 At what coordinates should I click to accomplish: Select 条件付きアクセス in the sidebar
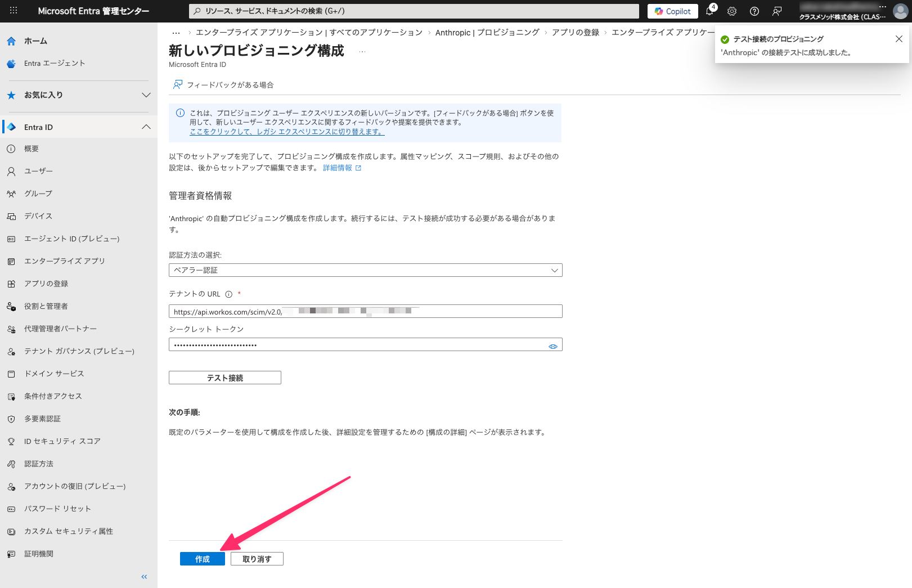[53, 396]
